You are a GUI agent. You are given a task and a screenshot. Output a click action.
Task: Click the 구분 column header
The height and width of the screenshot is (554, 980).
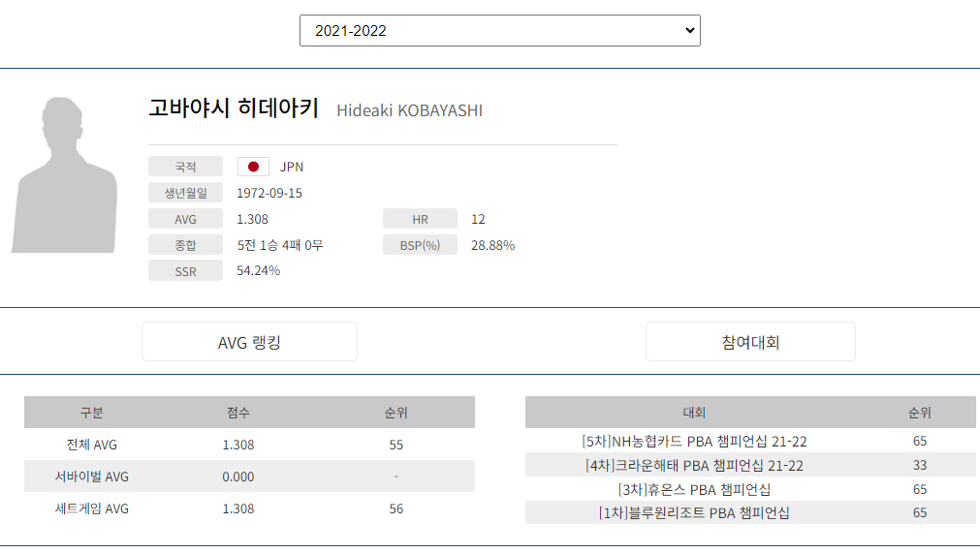[91, 413]
